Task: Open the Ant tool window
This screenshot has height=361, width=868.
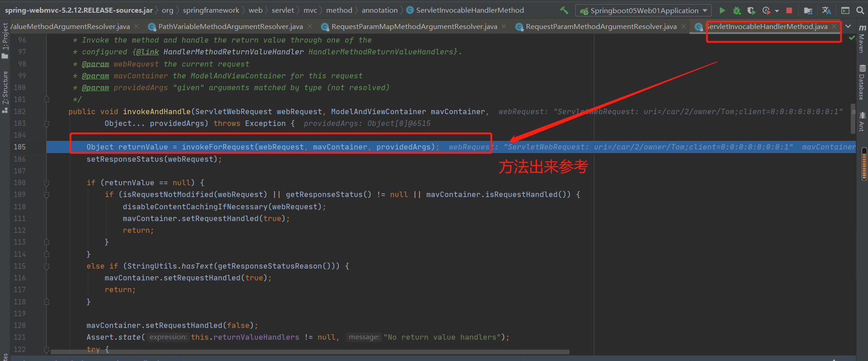Action: (x=862, y=122)
